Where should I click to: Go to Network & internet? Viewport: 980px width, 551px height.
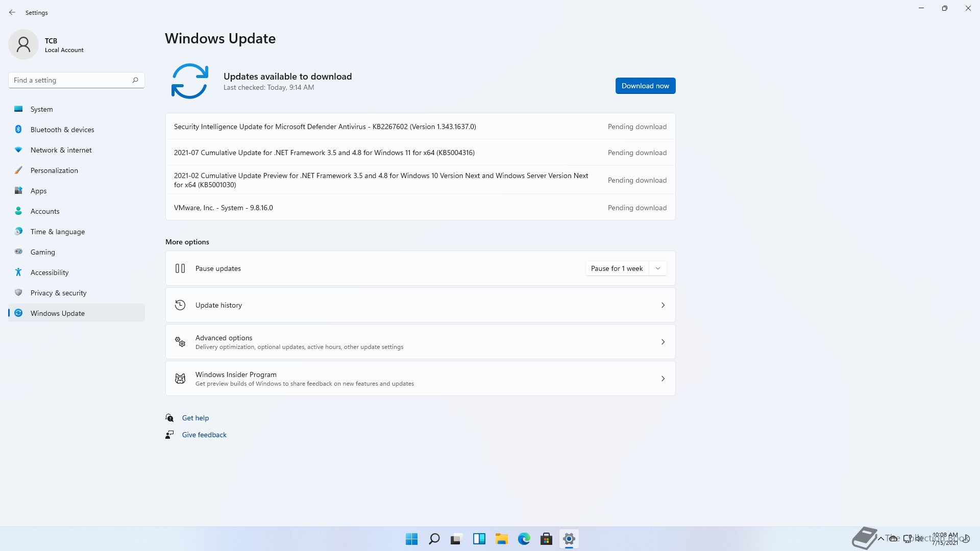(77, 150)
